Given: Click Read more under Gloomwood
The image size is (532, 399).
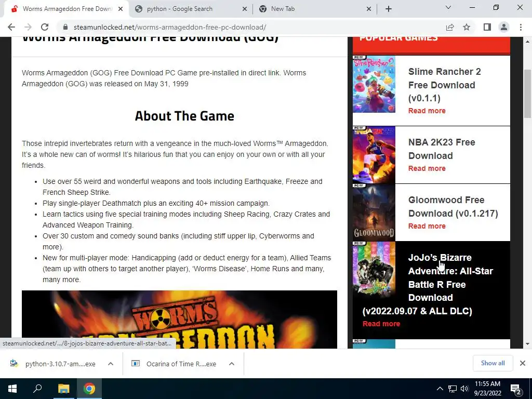Looking at the screenshot, I should coord(427,226).
